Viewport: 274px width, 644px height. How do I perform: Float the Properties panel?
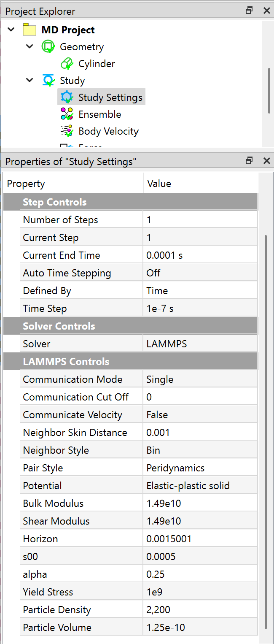click(249, 161)
